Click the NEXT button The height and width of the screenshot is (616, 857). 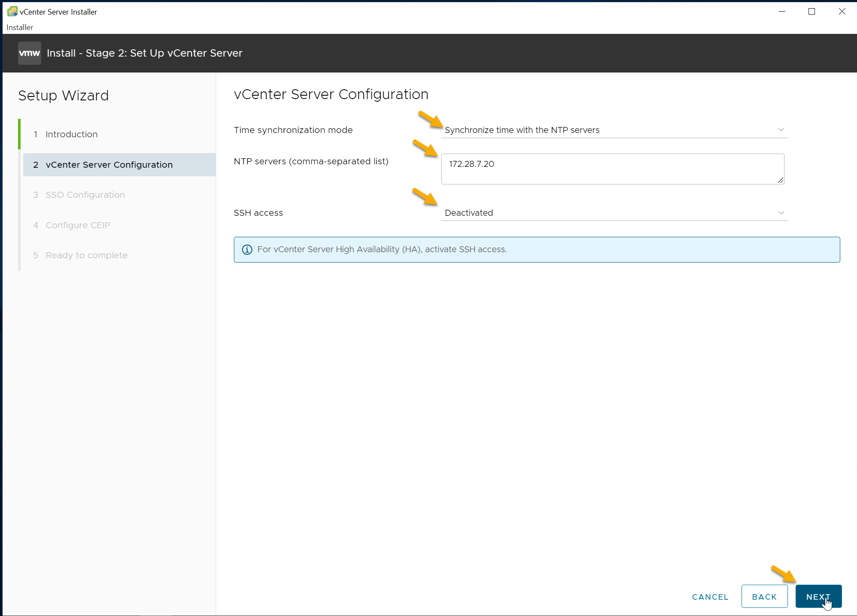(x=818, y=596)
